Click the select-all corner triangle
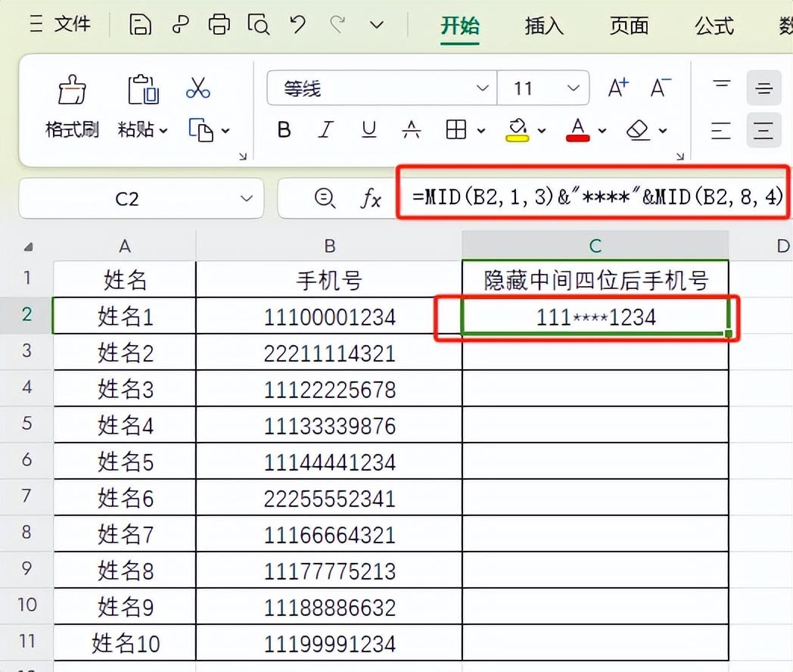Viewport: 793px width, 672px height. click(x=29, y=246)
